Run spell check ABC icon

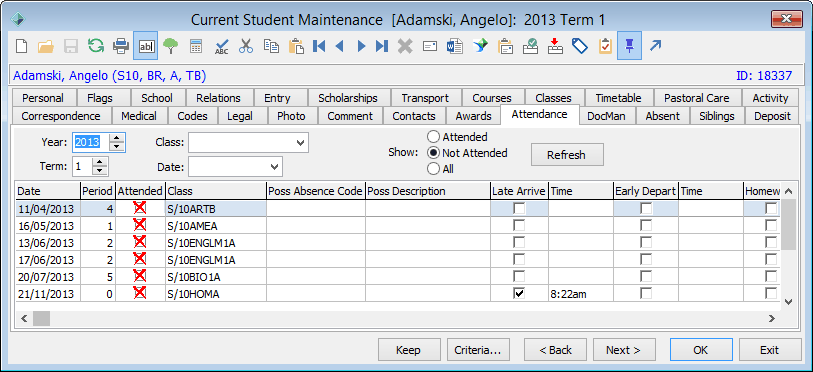221,47
